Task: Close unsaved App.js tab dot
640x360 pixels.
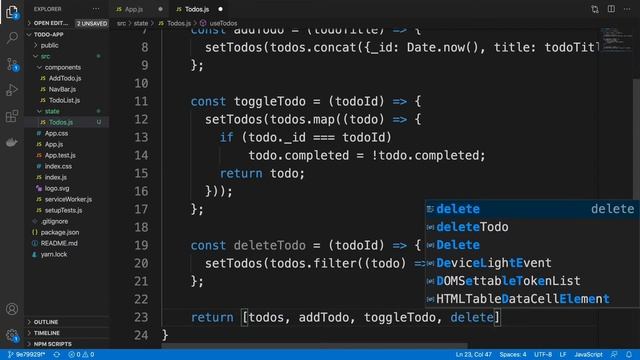Action: coord(160,9)
